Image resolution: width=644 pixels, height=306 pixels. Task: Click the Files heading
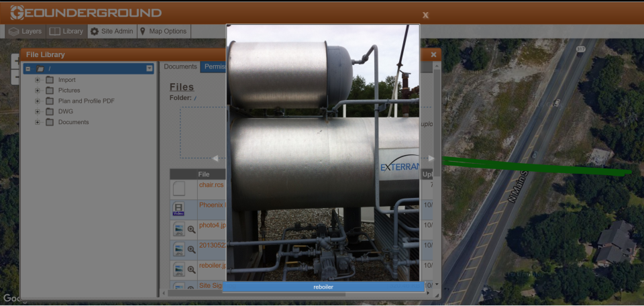point(182,87)
